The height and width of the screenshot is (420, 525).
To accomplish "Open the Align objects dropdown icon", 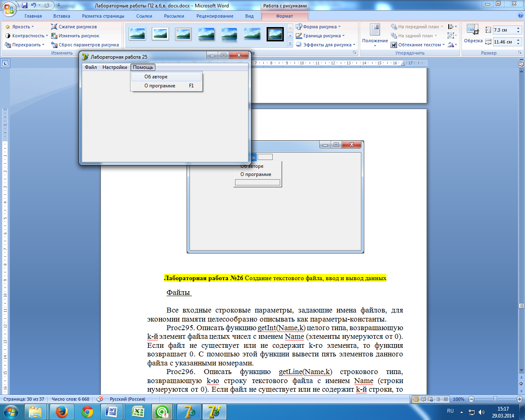I will coord(452,27).
